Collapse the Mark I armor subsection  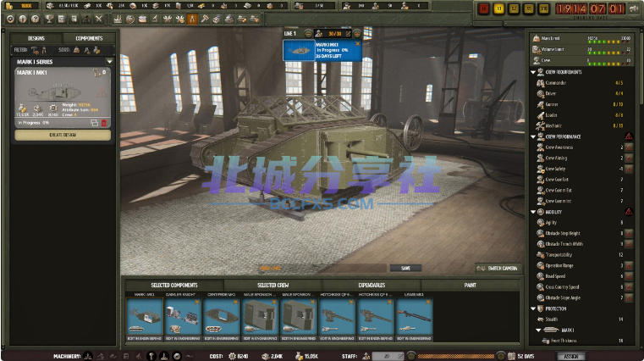[538, 330]
